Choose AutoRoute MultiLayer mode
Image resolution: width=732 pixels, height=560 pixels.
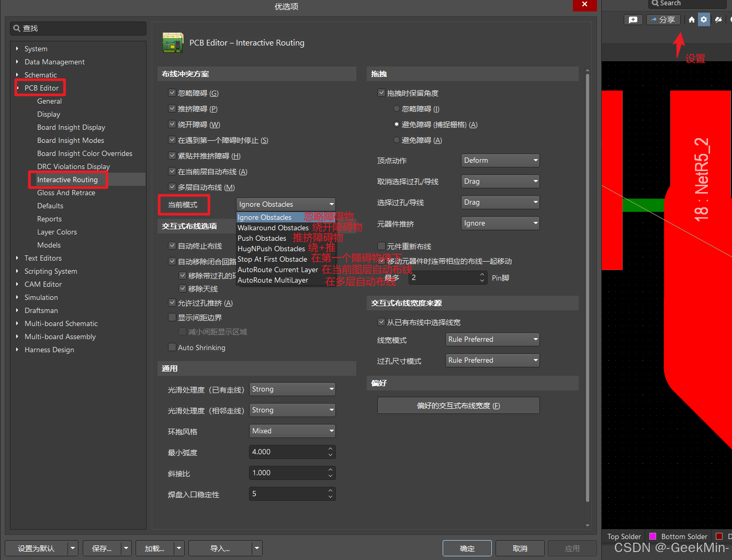point(273,280)
